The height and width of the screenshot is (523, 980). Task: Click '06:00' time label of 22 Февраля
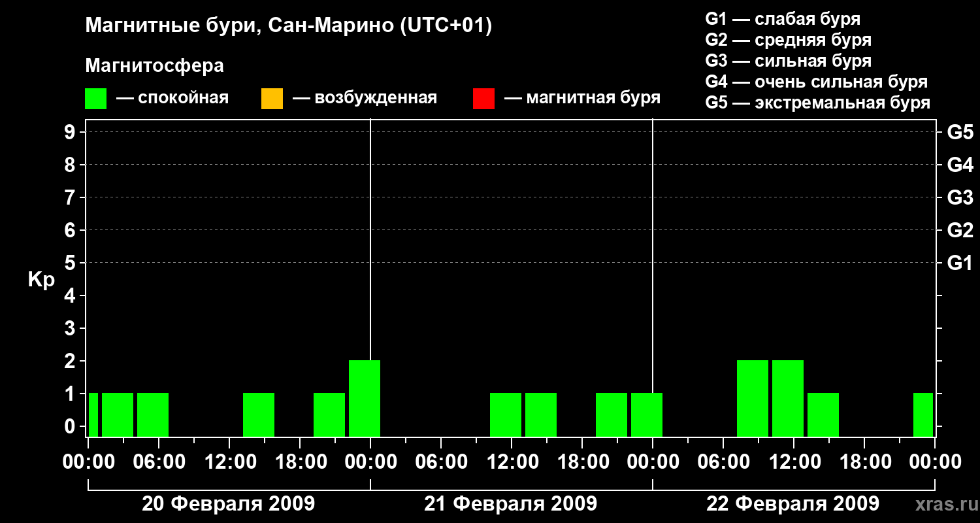coord(723,462)
